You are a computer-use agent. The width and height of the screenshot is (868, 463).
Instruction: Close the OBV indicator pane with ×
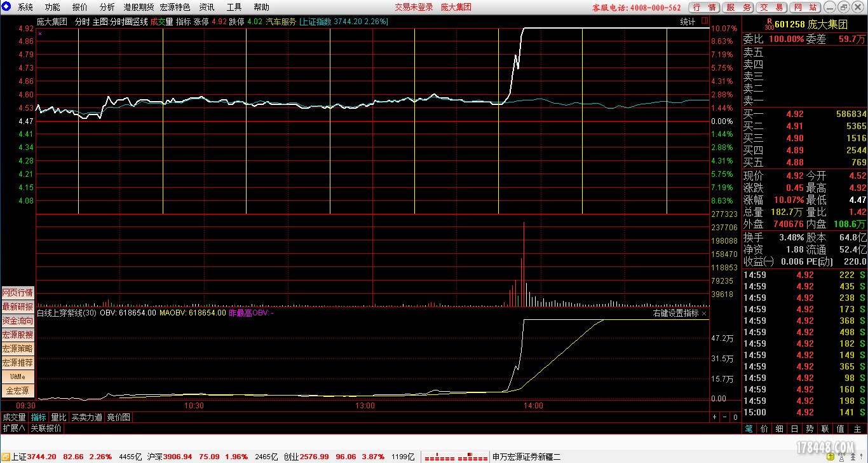click(704, 313)
